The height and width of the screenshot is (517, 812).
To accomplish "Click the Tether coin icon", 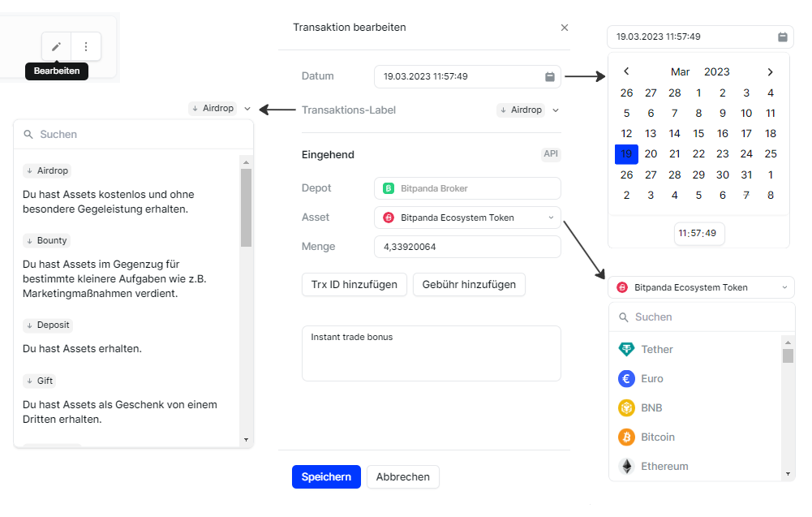I will (626, 350).
